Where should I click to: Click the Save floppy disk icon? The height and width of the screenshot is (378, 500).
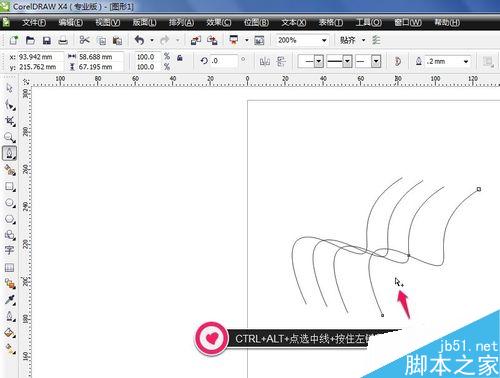tap(47, 40)
